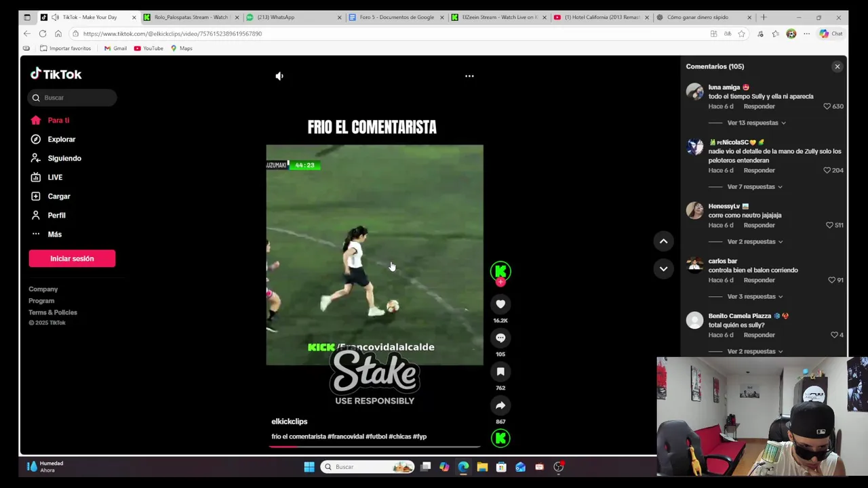868x488 pixels.
Task: Click the video to pause playback
Action: pyautogui.click(x=374, y=255)
